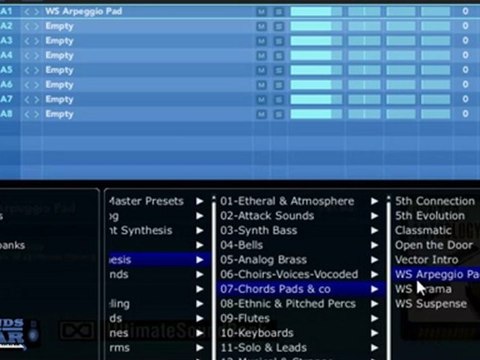Open 09-Flutes category
Viewport: 480px width, 360px height.
[299, 318]
